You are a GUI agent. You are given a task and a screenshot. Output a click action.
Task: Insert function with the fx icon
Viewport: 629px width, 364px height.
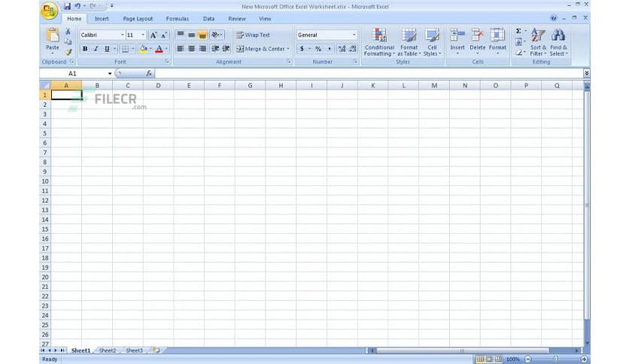coord(149,74)
